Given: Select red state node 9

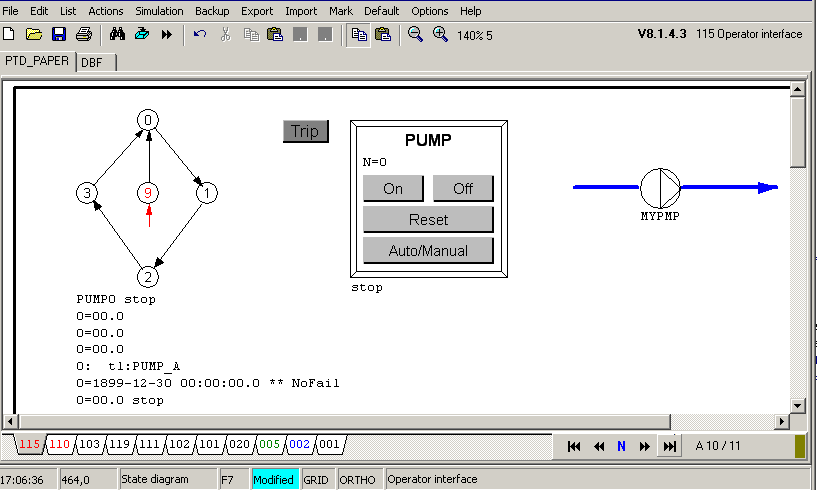Looking at the screenshot, I should (x=148, y=193).
